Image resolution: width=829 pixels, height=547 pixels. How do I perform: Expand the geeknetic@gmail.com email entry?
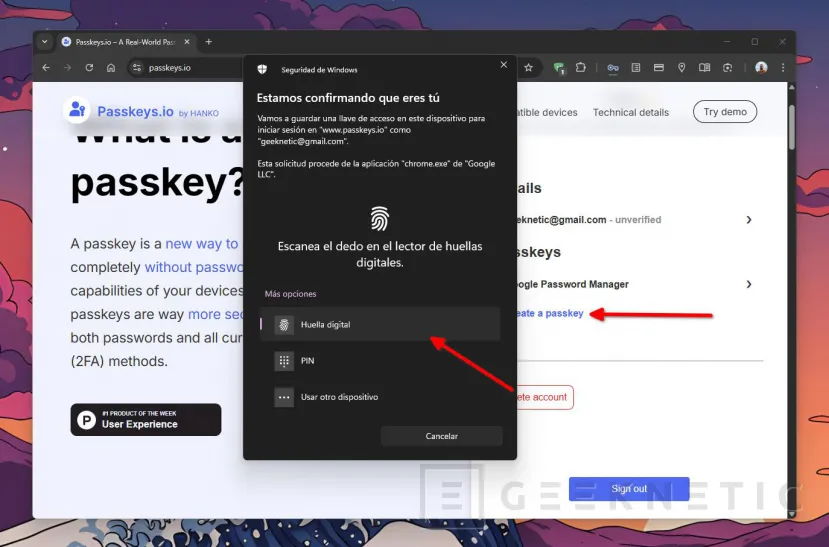pyautogui.click(x=749, y=220)
